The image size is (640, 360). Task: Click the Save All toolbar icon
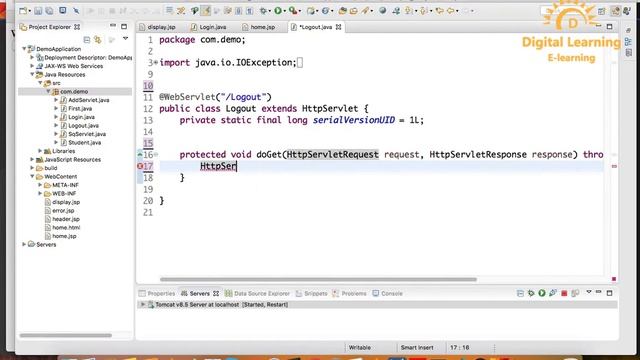click(49, 11)
